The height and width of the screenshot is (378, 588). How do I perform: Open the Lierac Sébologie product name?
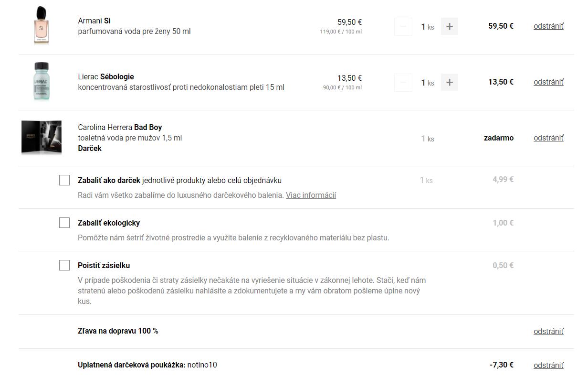pyautogui.click(x=106, y=77)
